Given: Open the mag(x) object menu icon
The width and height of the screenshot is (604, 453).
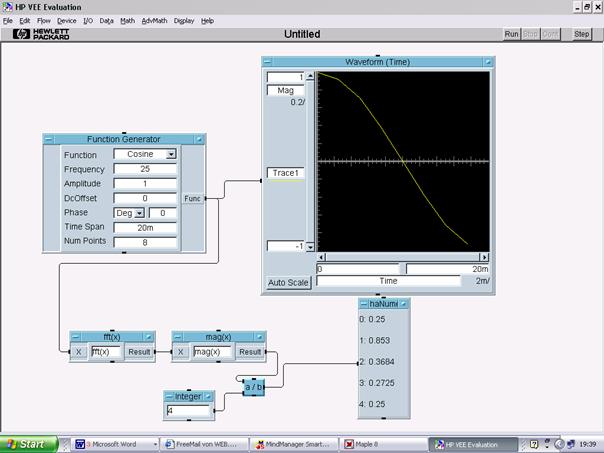Looking at the screenshot, I should [x=178, y=337].
